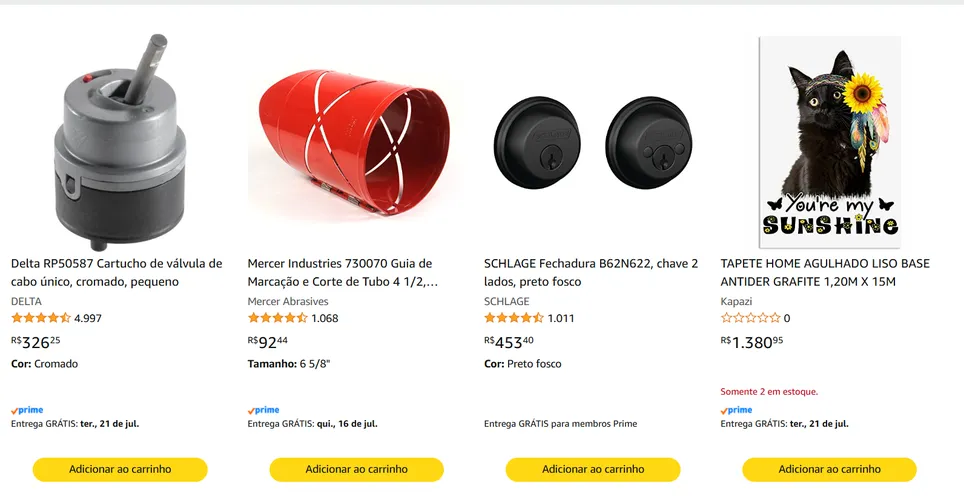Click the empty star rating of Kapazi rug
Screen dimensions: 964x500
(x=750, y=318)
